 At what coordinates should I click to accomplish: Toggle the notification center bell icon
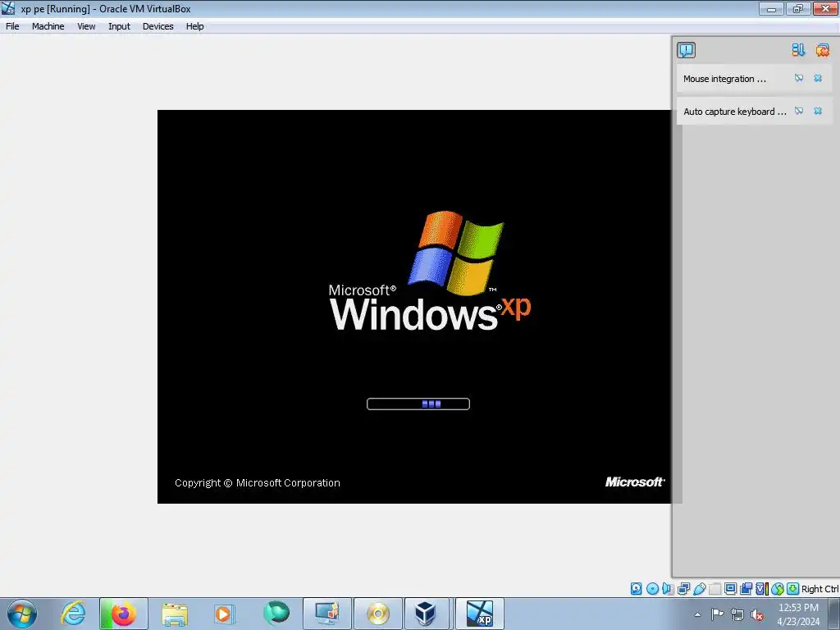coord(686,50)
